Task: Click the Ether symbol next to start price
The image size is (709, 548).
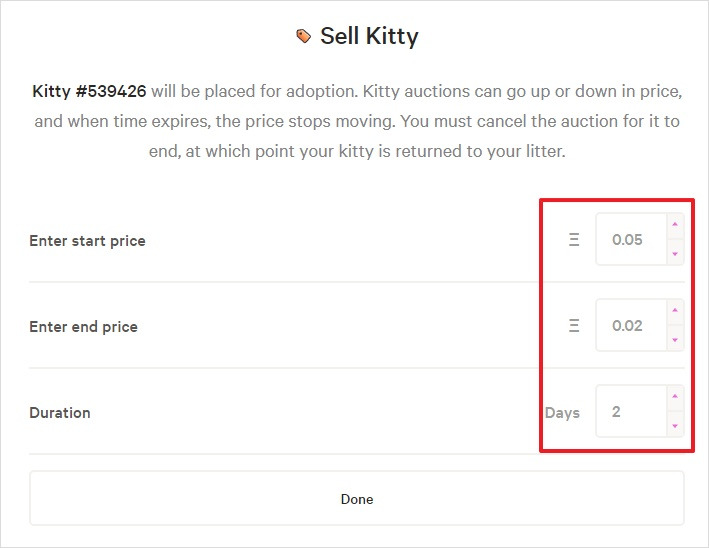Action: pos(574,239)
